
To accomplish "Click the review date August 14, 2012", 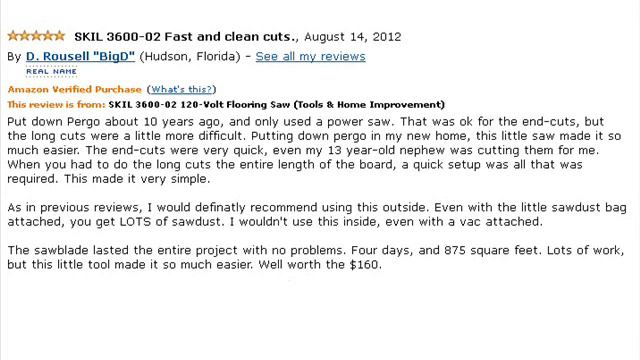I will point(353,37).
